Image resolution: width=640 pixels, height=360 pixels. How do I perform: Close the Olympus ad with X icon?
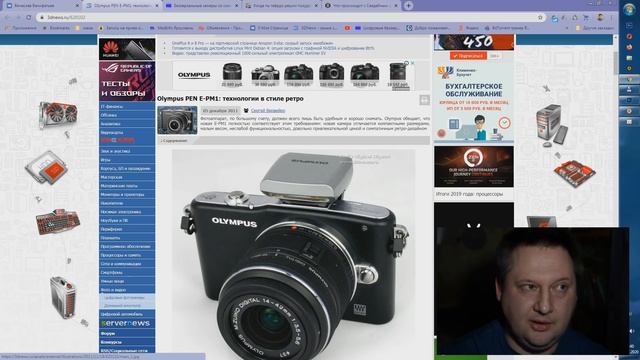(412, 63)
